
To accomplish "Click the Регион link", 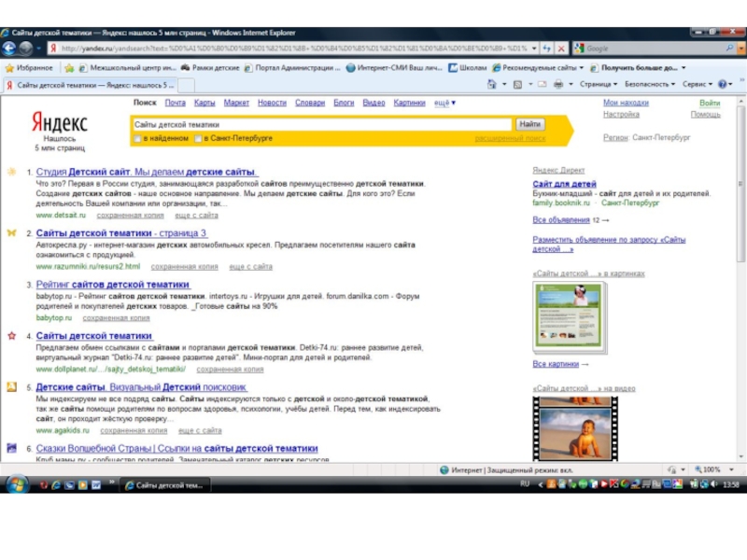I will pos(615,137).
